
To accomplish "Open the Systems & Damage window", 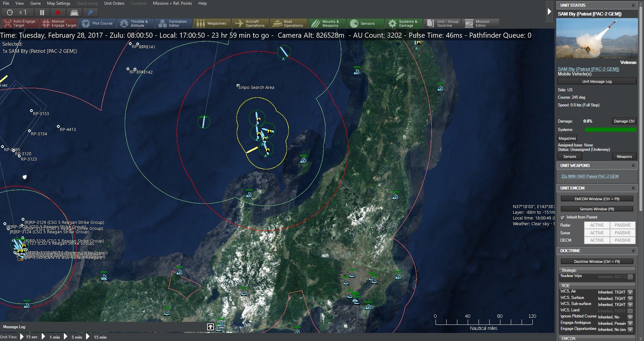I will (404, 23).
